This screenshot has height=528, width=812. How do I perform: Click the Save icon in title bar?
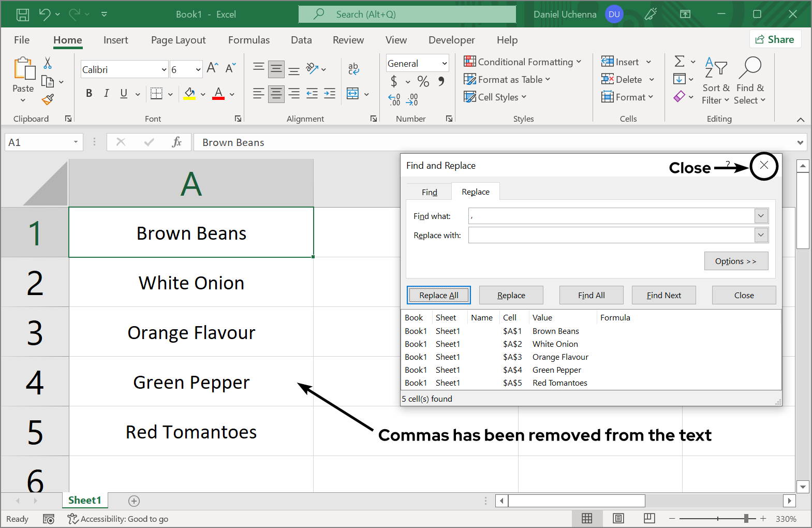pos(23,14)
